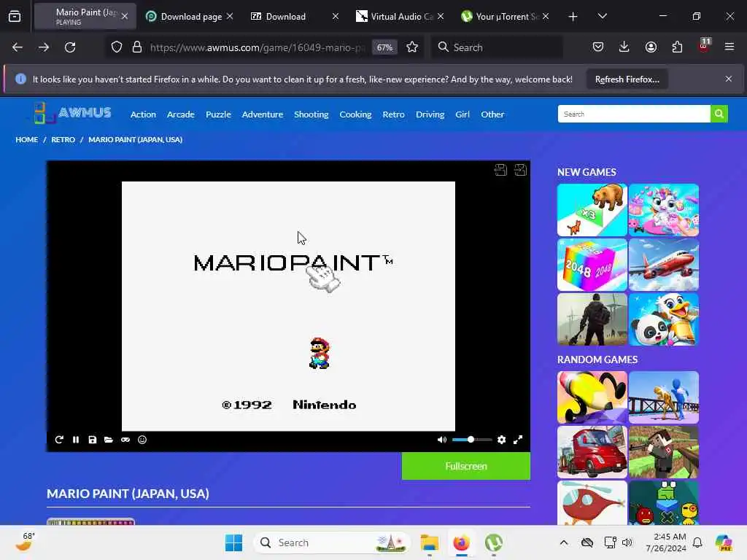Bookmark this page with star

tap(412, 47)
